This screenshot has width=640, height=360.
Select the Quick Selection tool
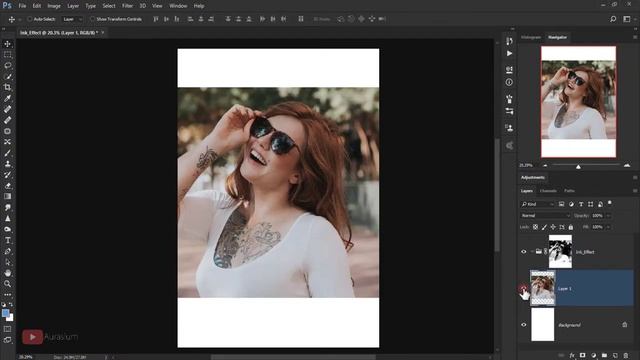tap(7, 76)
